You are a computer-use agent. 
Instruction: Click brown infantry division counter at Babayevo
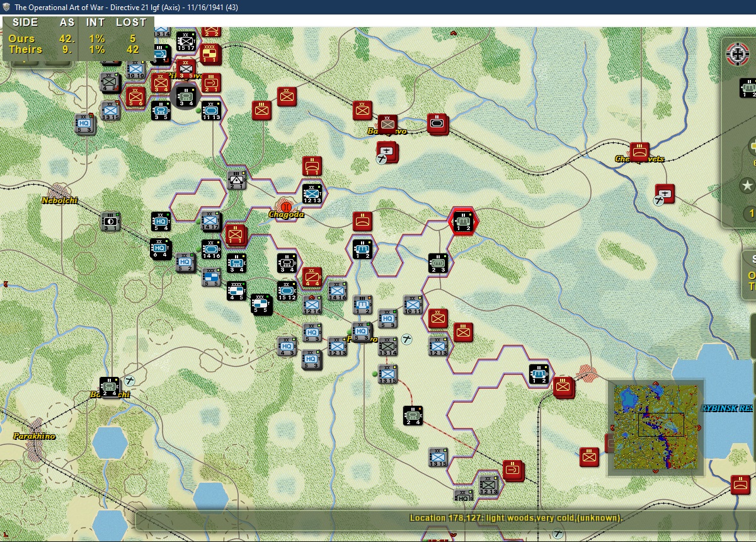[x=387, y=124]
